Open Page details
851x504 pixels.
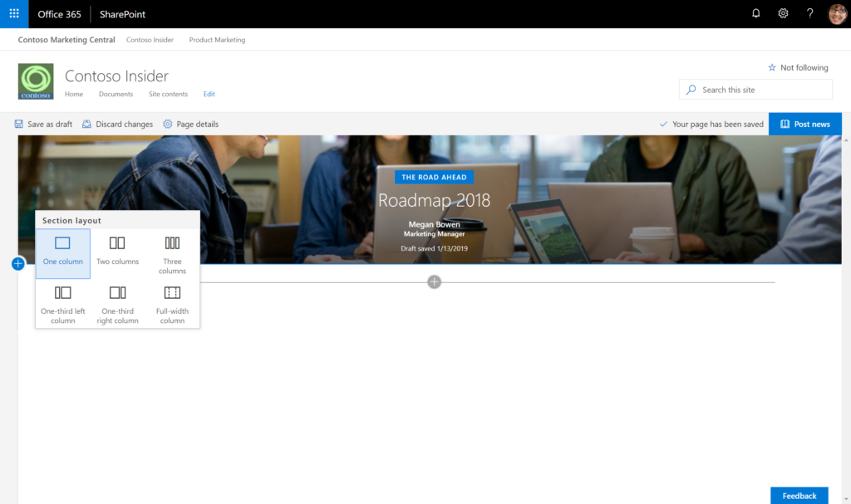tap(191, 125)
